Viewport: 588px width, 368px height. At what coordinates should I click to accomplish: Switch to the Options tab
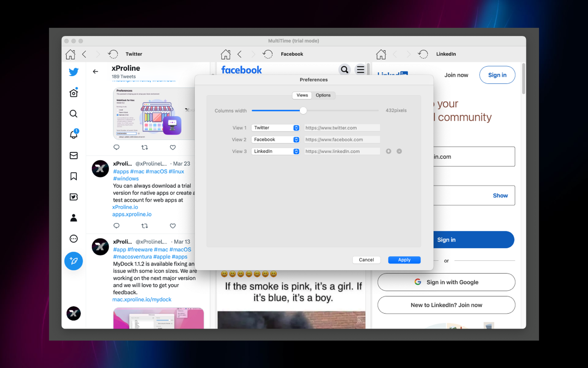(323, 95)
